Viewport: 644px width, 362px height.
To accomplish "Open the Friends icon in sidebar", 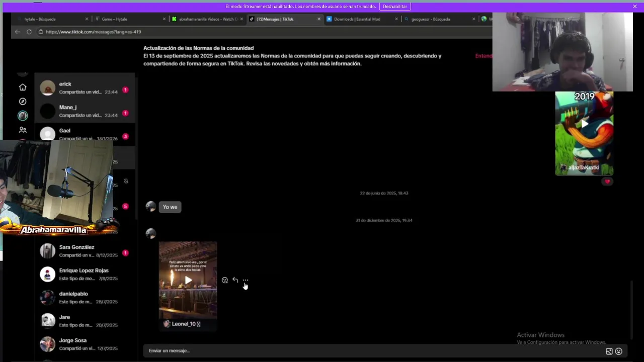I will point(23,130).
